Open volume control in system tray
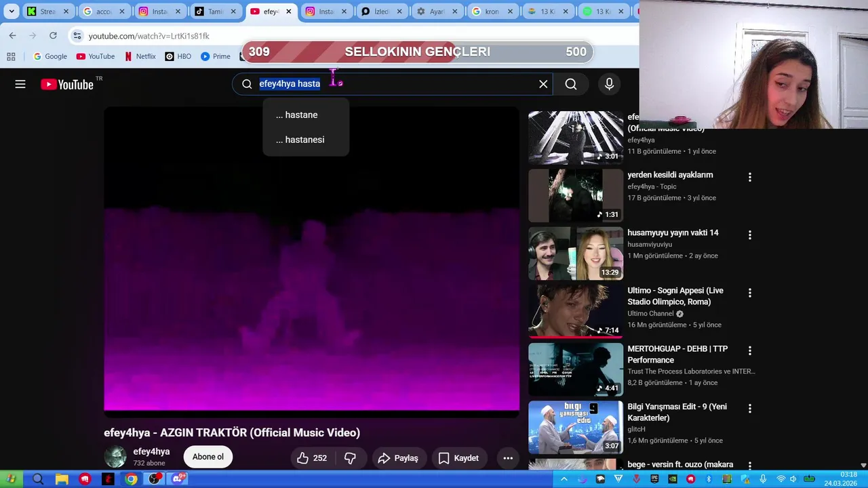This screenshot has height=488, width=868. [793, 479]
